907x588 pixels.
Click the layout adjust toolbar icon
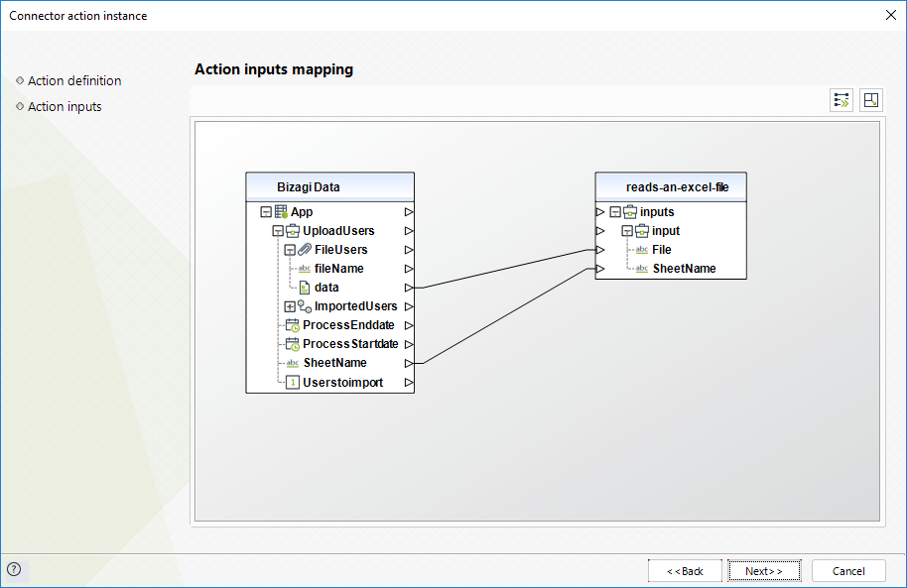coord(870,100)
